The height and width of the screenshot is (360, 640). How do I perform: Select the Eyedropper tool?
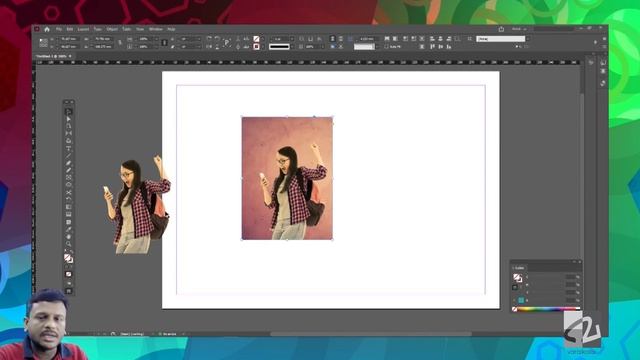click(x=69, y=229)
